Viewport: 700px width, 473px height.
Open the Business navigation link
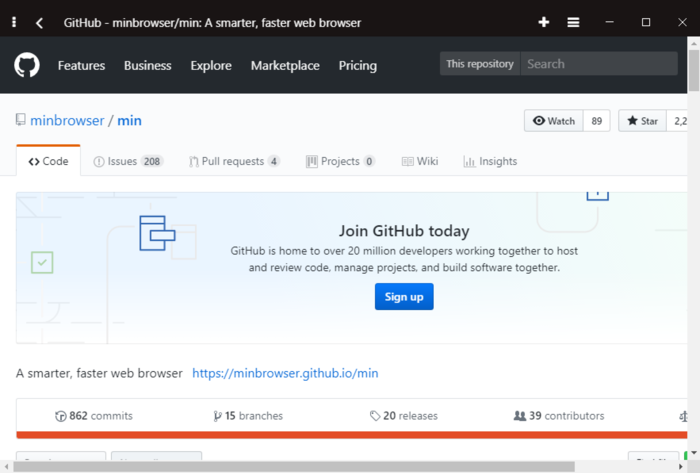point(147,66)
